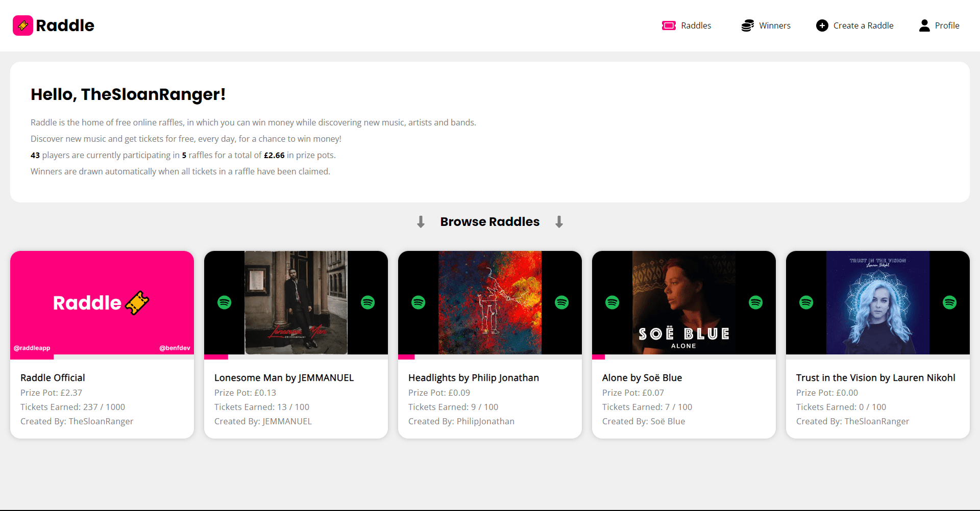This screenshot has height=511, width=980.
Task: Click down arrow left of Browse Raddles
Action: (x=421, y=222)
